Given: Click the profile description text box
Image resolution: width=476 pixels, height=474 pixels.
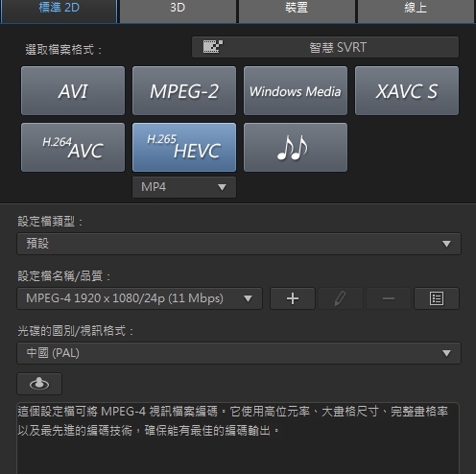Looking at the screenshot, I should pos(238,438).
